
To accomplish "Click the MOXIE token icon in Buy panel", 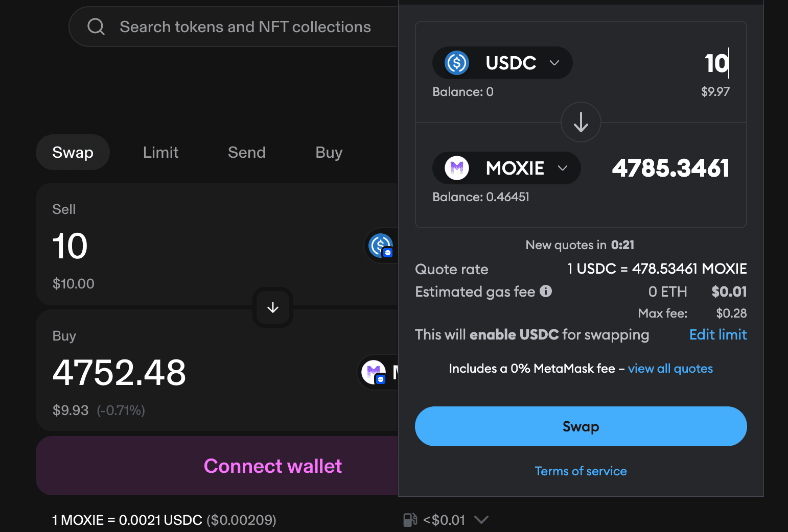I will (374, 372).
